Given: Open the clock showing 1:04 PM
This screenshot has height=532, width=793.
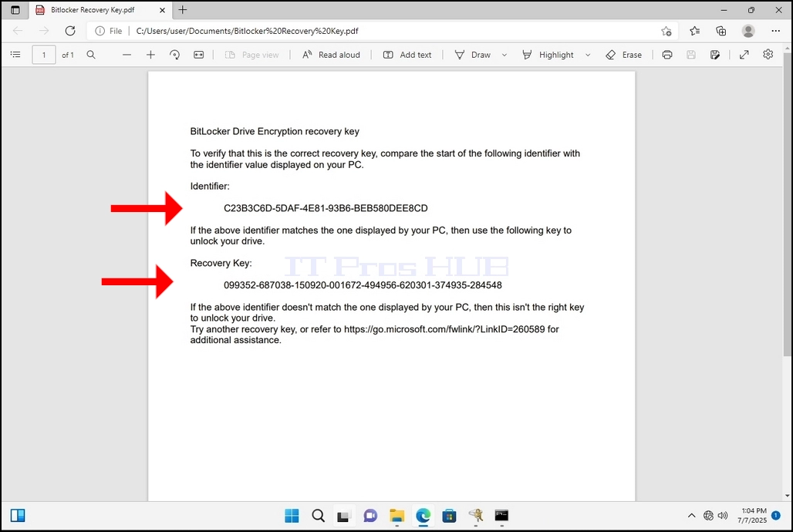Looking at the screenshot, I should click(752, 515).
